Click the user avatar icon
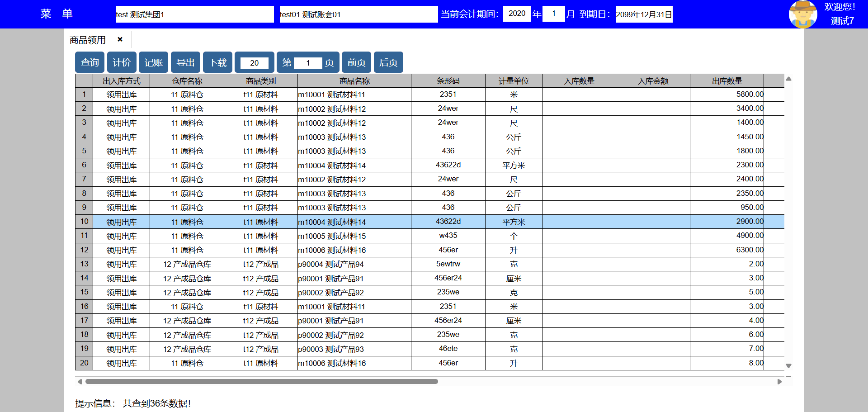 [802, 14]
